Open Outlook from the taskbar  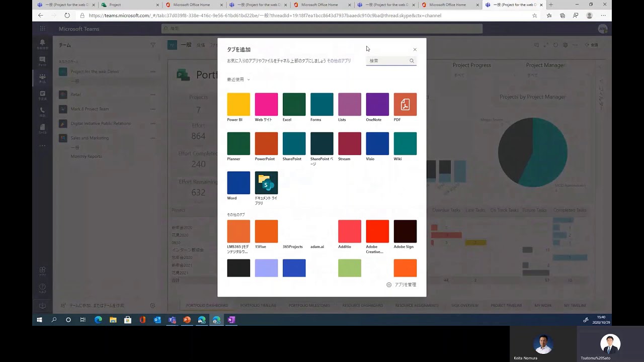pyautogui.click(x=157, y=320)
